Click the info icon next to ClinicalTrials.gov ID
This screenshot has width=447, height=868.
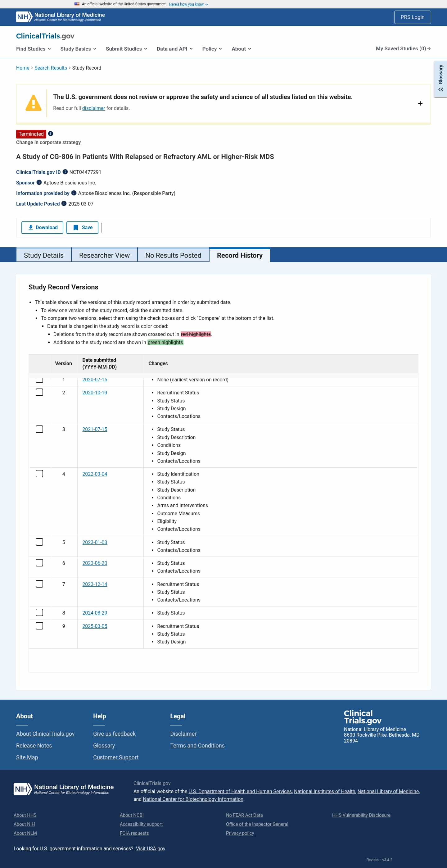[65, 172]
